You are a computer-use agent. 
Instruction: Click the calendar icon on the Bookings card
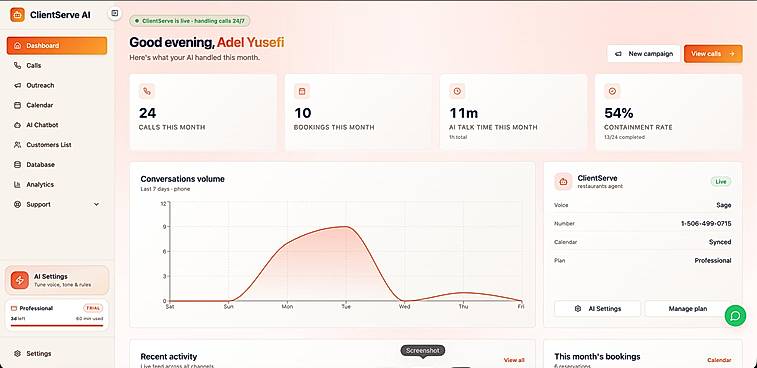point(302,91)
